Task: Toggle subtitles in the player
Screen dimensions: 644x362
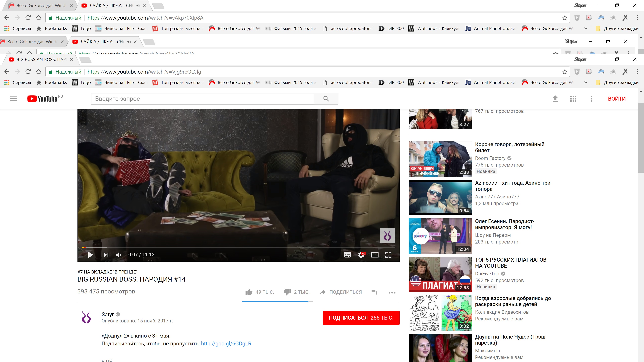Action: [347, 255]
